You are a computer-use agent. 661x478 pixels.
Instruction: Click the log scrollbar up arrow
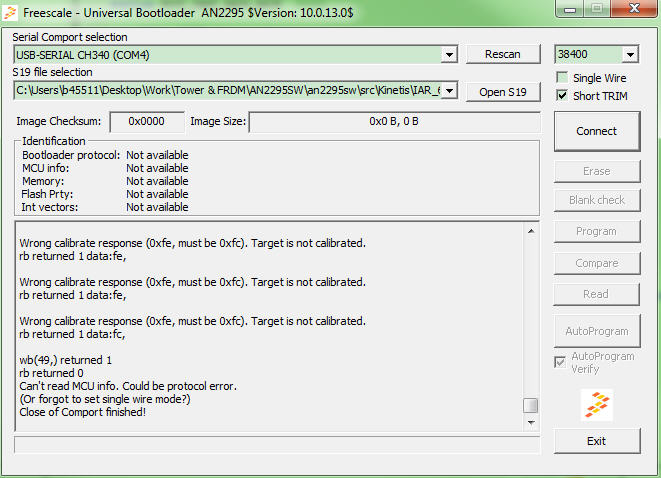[x=531, y=231]
